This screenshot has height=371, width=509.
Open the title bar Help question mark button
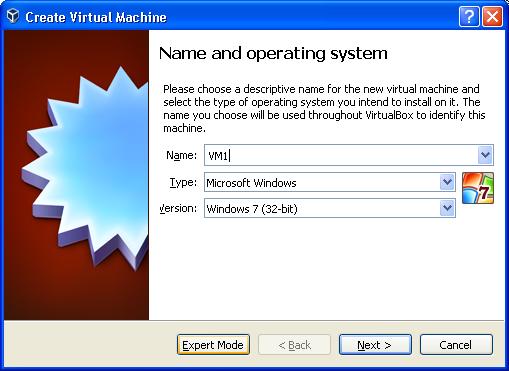coord(469,16)
